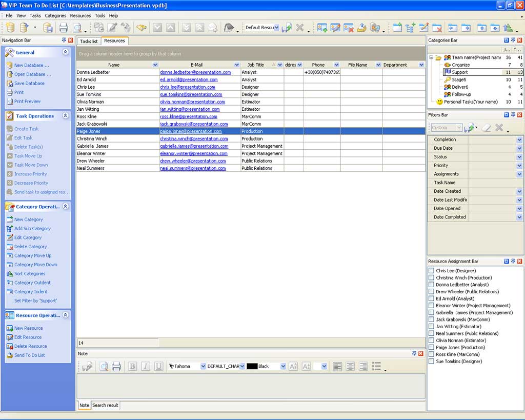This screenshot has height=420, width=525.
Task: Apply center alignment in Note toolbar
Action: coord(350,366)
